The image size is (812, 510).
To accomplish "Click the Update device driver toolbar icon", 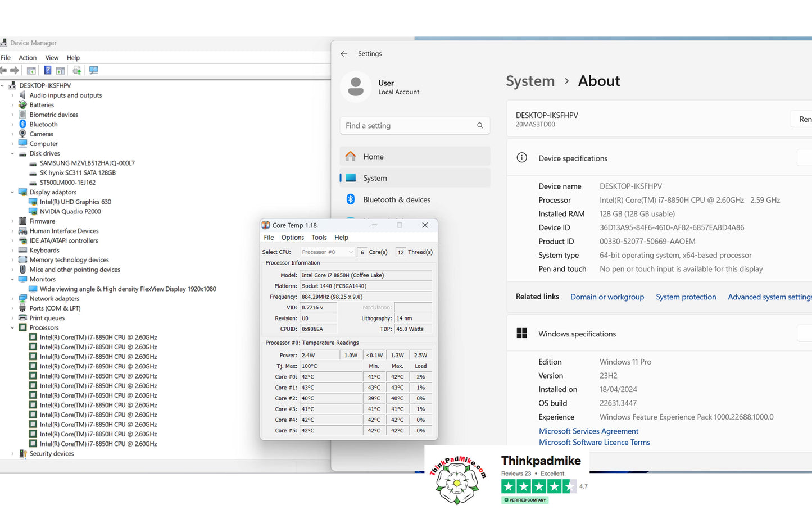I will click(x=77, y=70).
